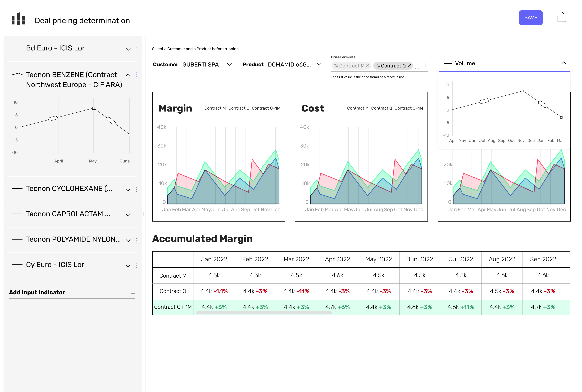582x392 pixels.
Task: Click Contract Q+1M Jul 2022 cell 4.6k +11%
Action: coord(461,307)
